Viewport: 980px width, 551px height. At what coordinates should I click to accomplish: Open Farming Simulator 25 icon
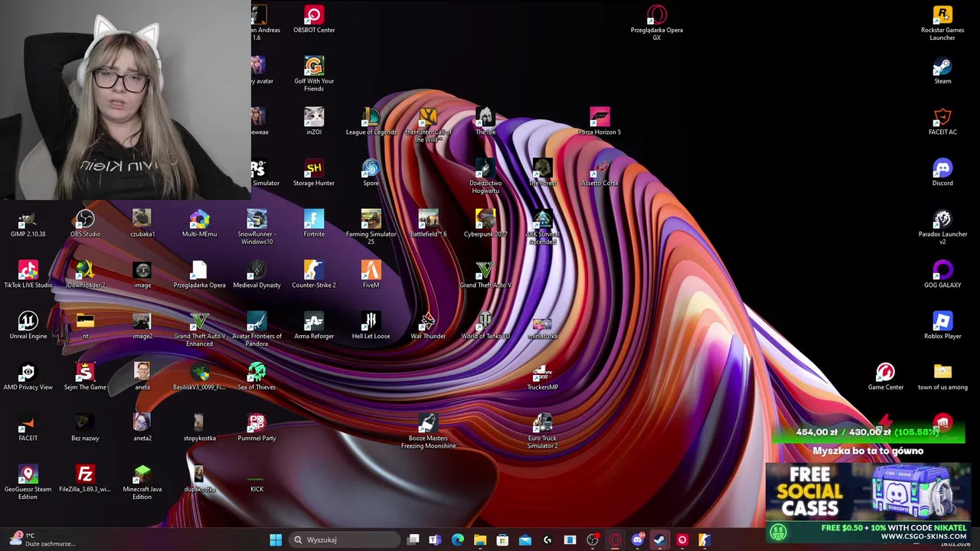point(371,227)
